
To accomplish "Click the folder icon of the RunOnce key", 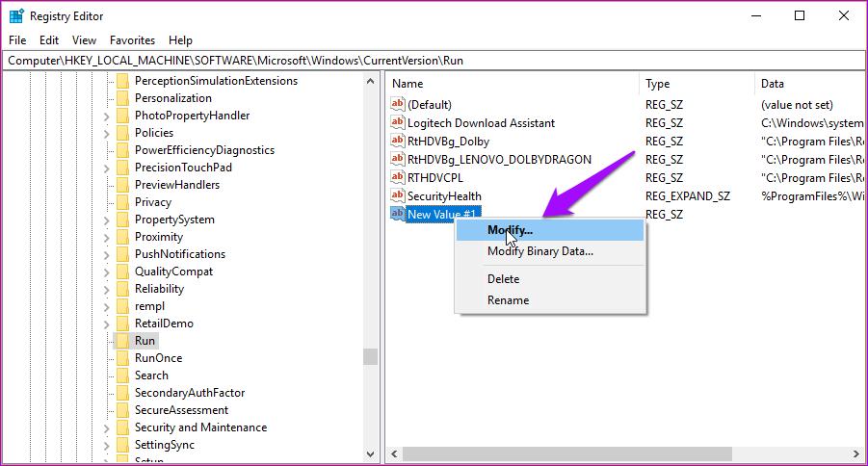I will click(x=122, y=358).
